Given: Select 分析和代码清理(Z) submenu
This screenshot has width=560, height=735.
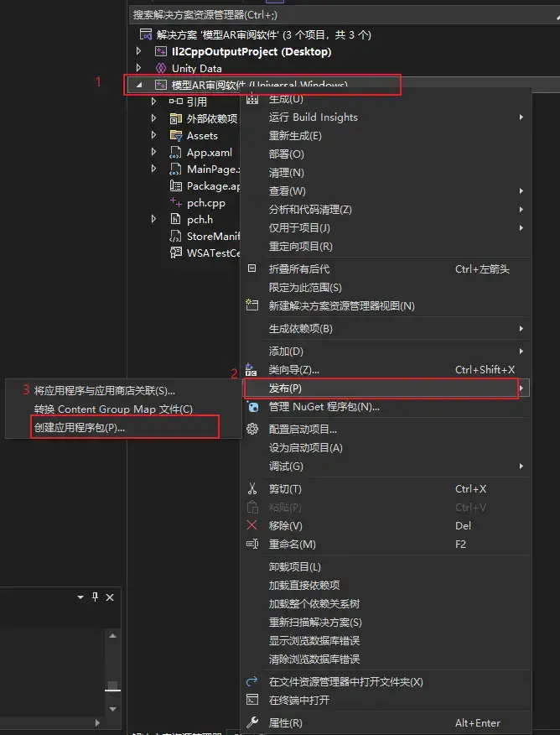Looking at the screenshot, I should 386,210.
